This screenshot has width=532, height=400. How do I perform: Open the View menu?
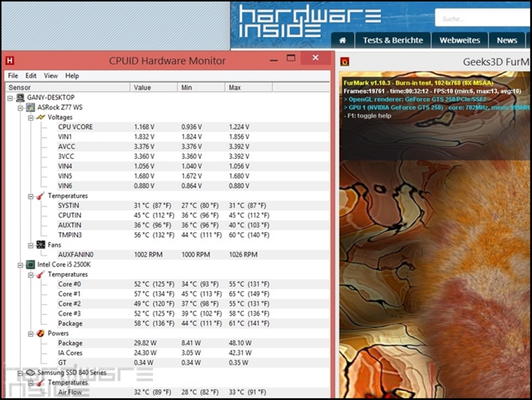pos(51,76)
